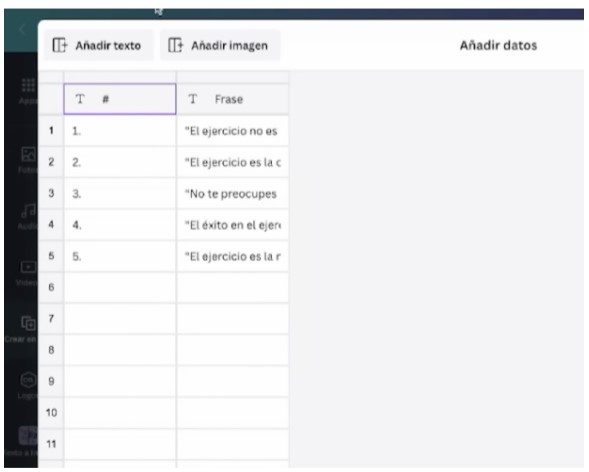Select row 1 number header
Image resolution: width=589 pixels, height=472 pixels.
click(51, 131)
